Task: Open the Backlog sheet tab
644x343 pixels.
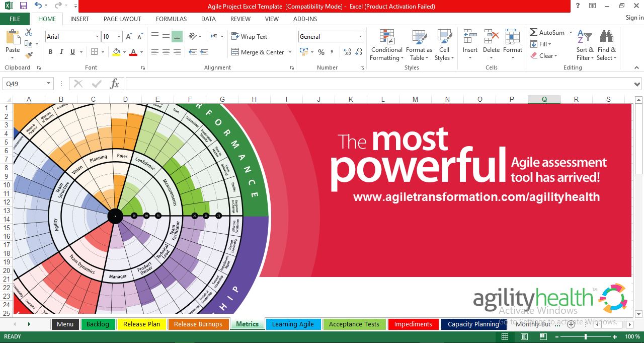Action: point(98,324)
